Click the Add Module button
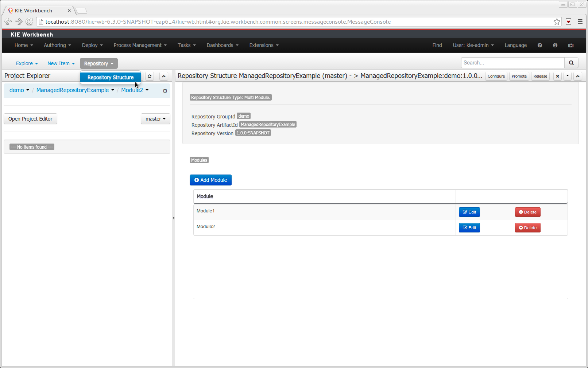 coord(210,180)
